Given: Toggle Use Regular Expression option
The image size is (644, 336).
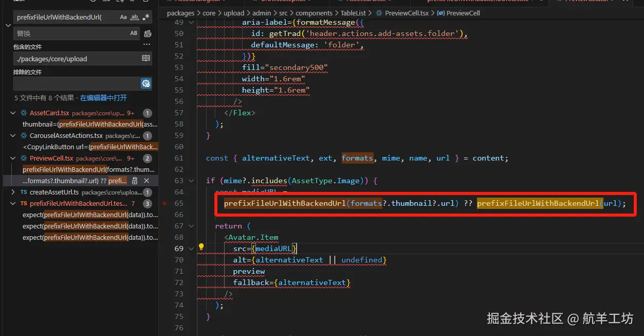Looking at the screenshot, I should pyautogui.click(x=146, y=17).
